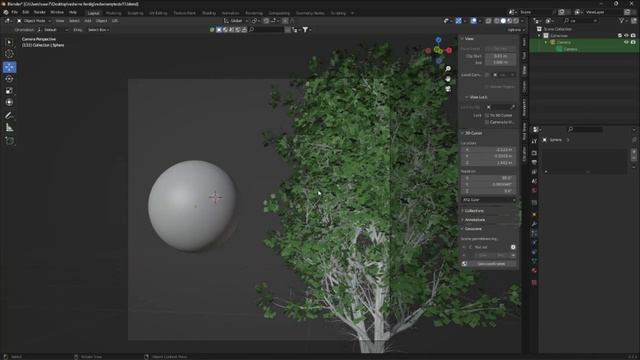Toggle Local Camera checkbox
This screenshot has width=640, height=360.
(x=487, y=75)
